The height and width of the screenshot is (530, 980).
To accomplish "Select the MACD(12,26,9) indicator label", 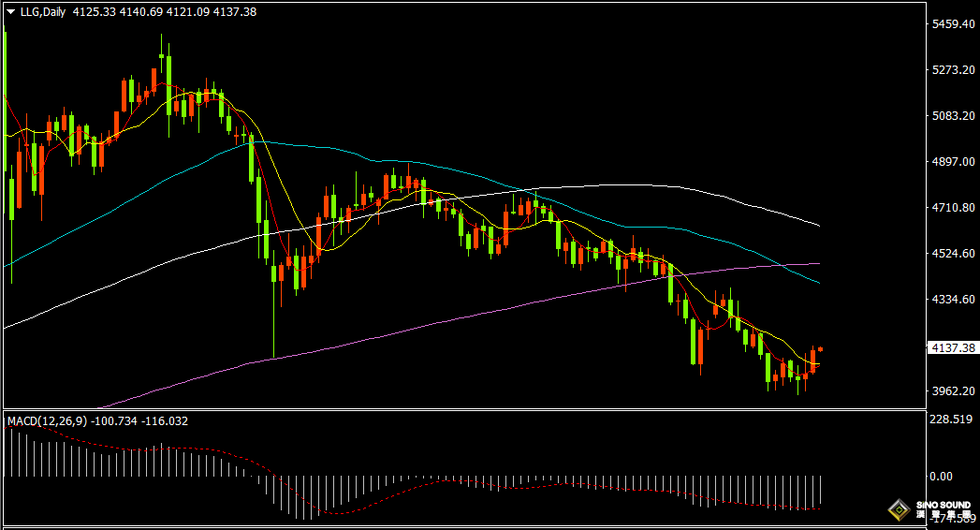I will tap(48, 421).
